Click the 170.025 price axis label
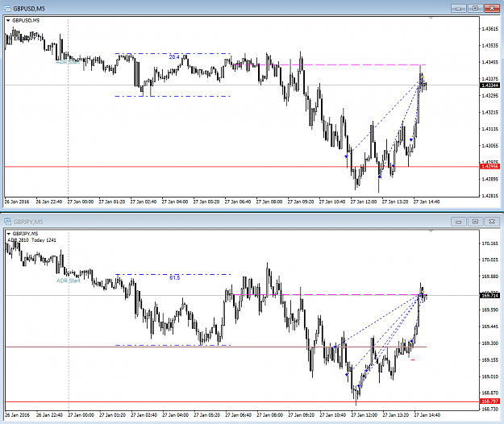The image size is (504, 424). pos(489,260)
